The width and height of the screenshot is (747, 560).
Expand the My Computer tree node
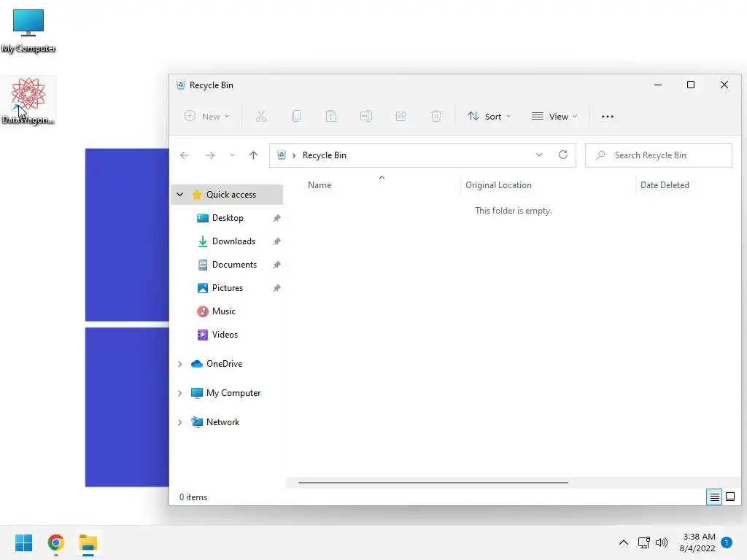pos(180,393)
